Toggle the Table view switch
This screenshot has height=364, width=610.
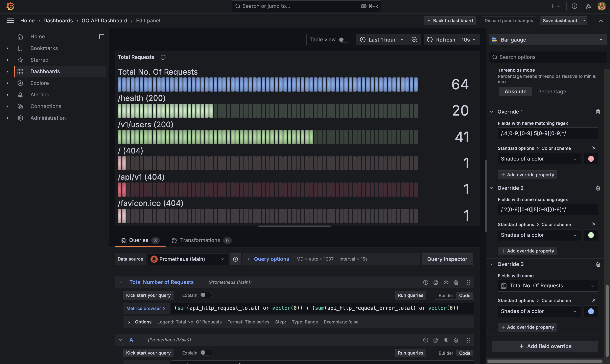coord(344,40)
